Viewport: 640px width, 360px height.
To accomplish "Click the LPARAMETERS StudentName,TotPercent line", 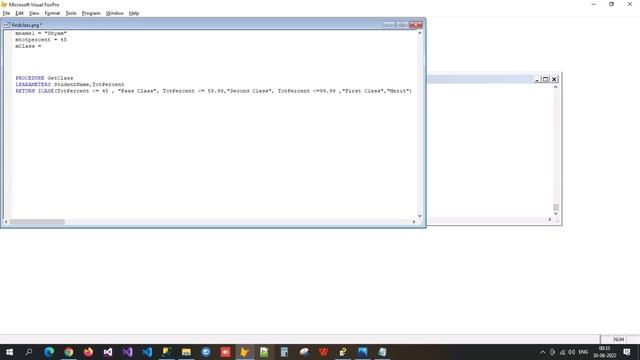I will [x=70, y=84].
